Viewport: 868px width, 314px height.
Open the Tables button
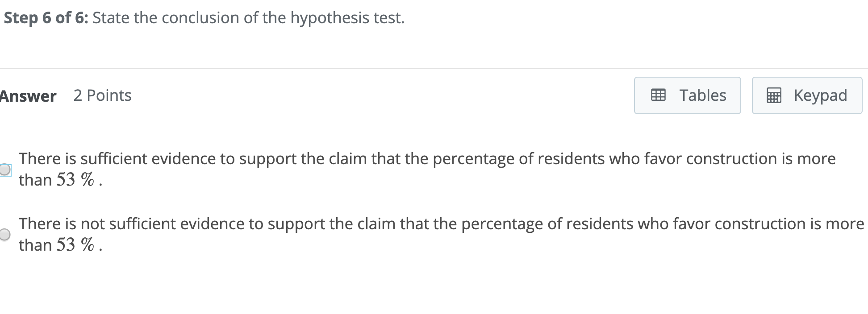coord(687,95)
